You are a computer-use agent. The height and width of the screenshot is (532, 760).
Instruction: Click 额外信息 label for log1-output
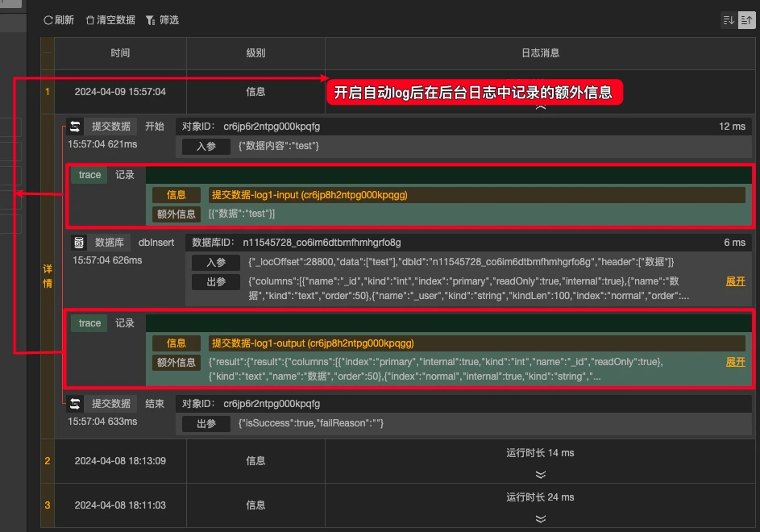coord(176,362)
